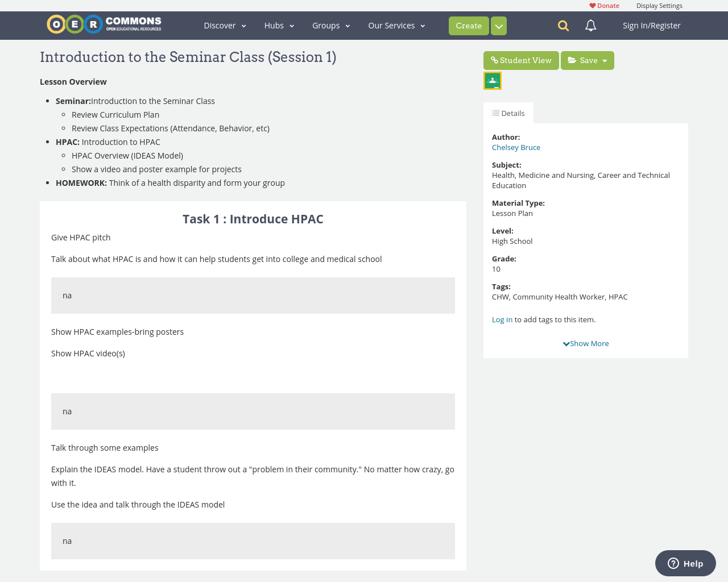Viewport: 728px width, 582px height.
Task: Click the OER Commons logo
Action: [x=104, y=24]
